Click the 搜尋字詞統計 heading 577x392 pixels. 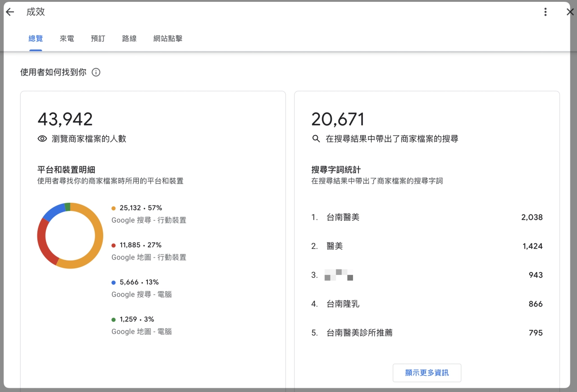[x=336, y=170]
